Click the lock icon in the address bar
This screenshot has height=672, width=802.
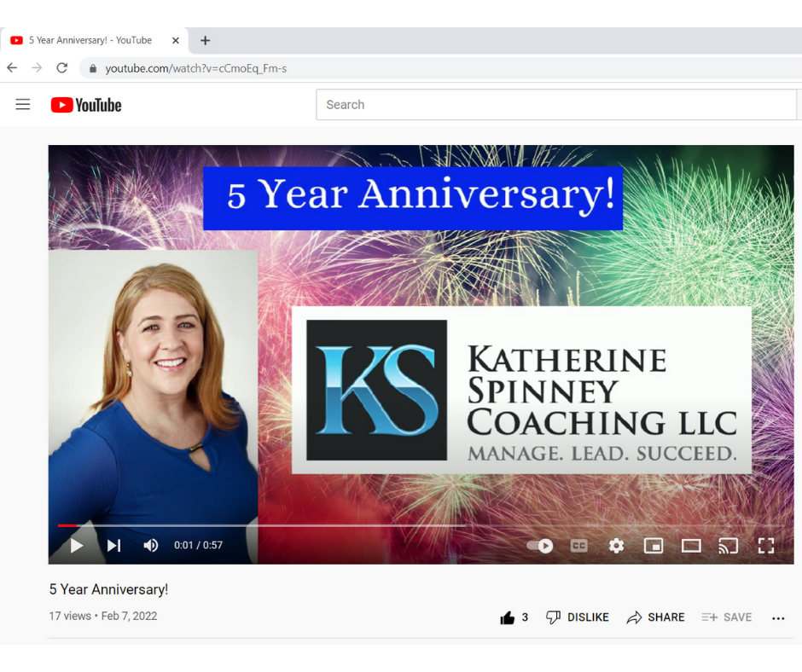(93, 68)
